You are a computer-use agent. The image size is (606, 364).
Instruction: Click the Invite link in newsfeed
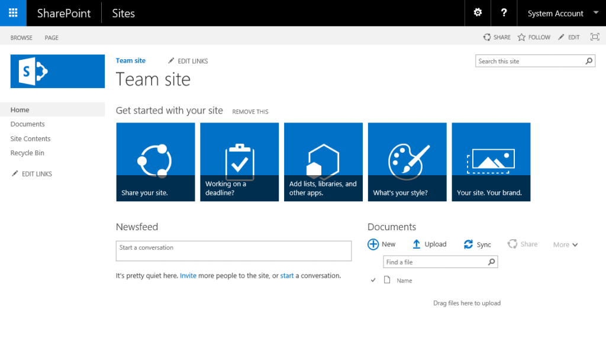pos(188,275)
